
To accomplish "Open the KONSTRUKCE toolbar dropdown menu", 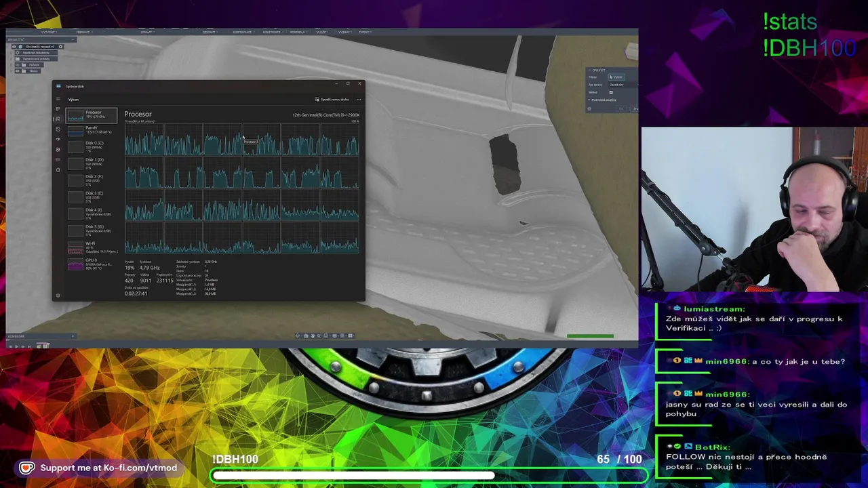I will point(273,33).
